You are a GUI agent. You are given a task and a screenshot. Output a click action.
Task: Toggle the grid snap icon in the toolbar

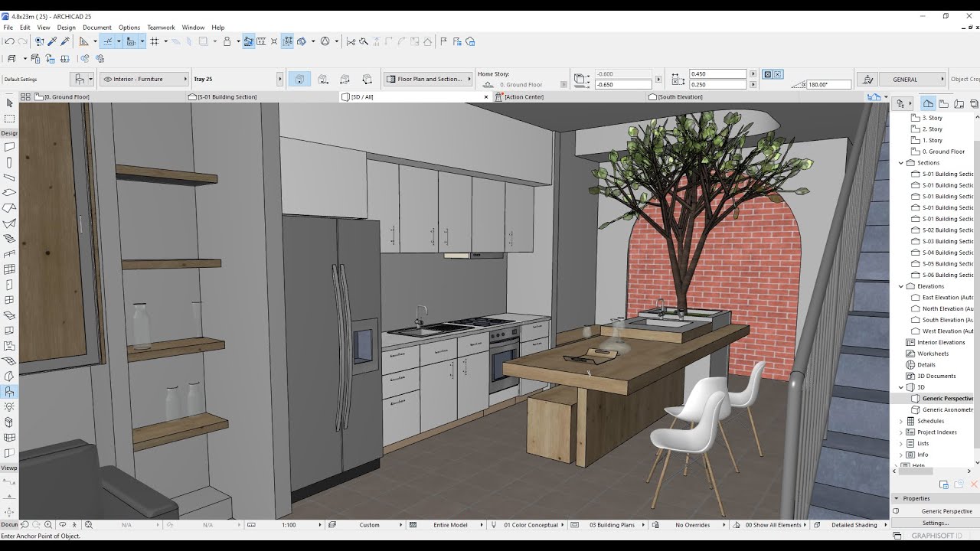pyautogui.click(x=154, y=41)
